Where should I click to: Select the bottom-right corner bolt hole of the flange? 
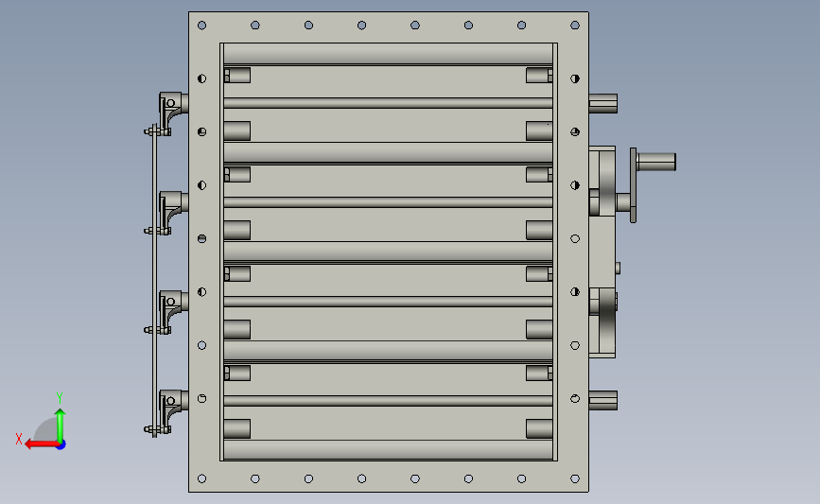[x=575, y=478]
